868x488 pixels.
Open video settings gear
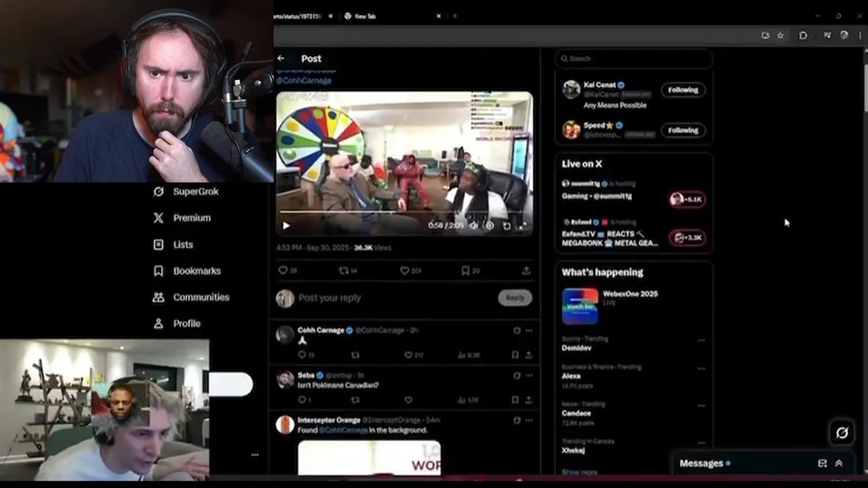pos(490,226)
